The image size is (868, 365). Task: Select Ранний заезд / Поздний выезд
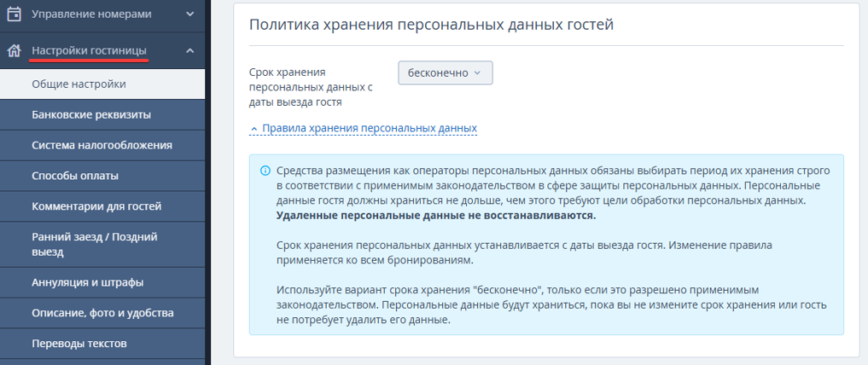pos(102,245)
